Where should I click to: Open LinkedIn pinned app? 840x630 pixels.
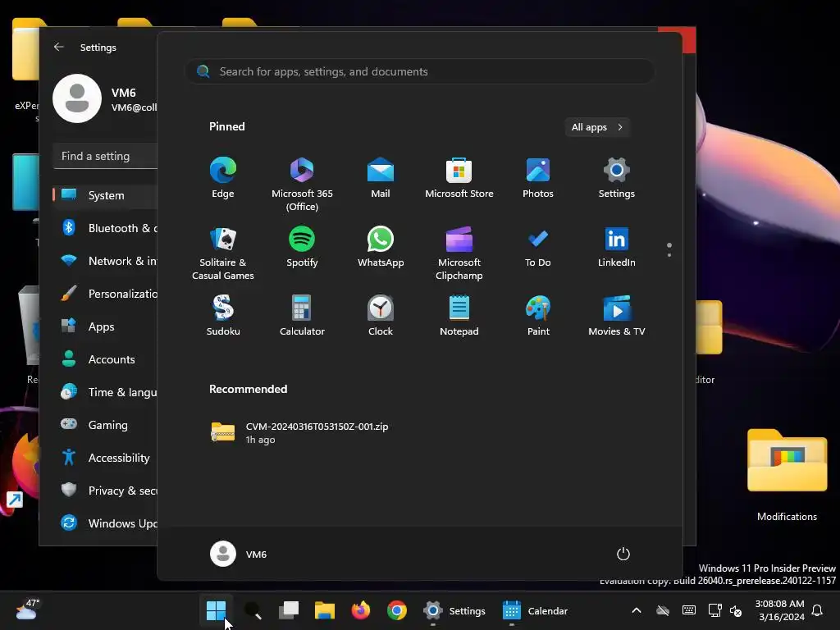(617, 247)
